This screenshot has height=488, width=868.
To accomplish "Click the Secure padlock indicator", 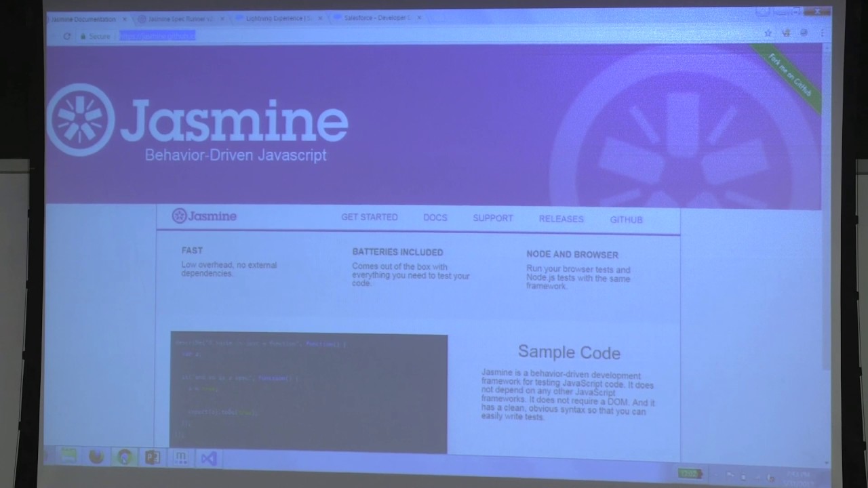I will point(96,36).
